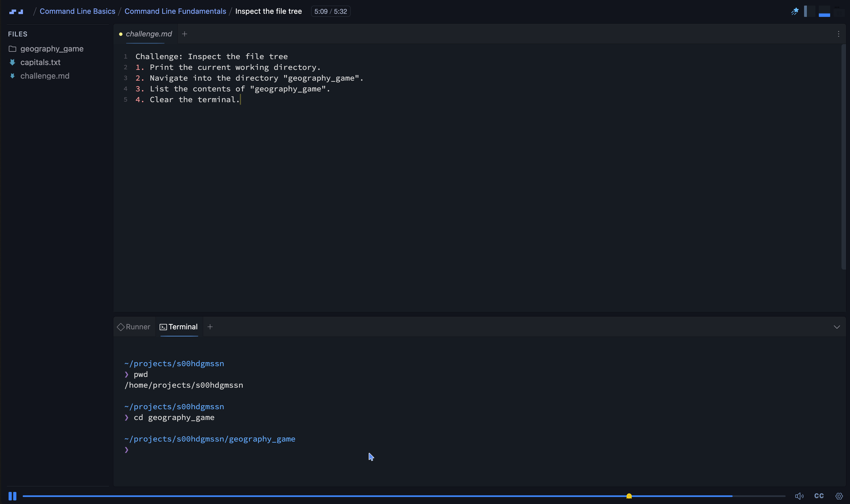This screenshot has width=850, height=504.
Task: Click the 'pwd' command in terminal
Action: (x=141, y=374)
